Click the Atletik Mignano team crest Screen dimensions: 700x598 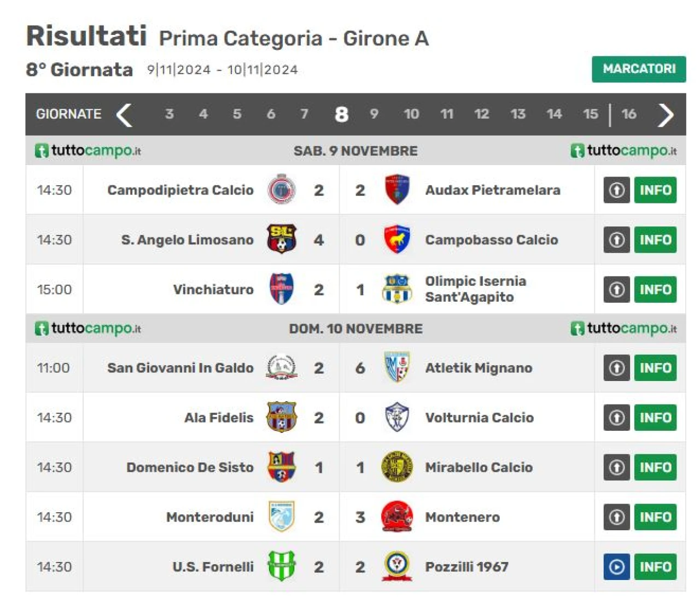pos(396,367)
